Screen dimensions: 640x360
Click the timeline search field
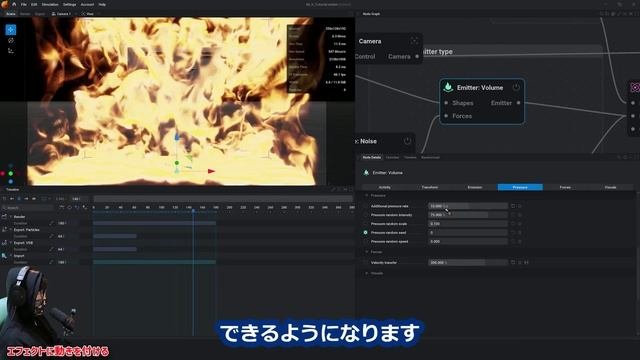(x=27, y=208)
